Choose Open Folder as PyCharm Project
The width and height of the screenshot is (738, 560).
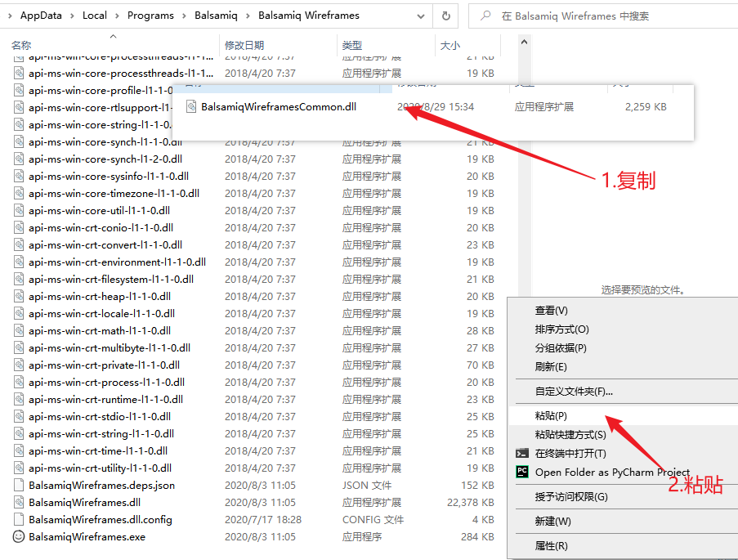coord(612,473)
